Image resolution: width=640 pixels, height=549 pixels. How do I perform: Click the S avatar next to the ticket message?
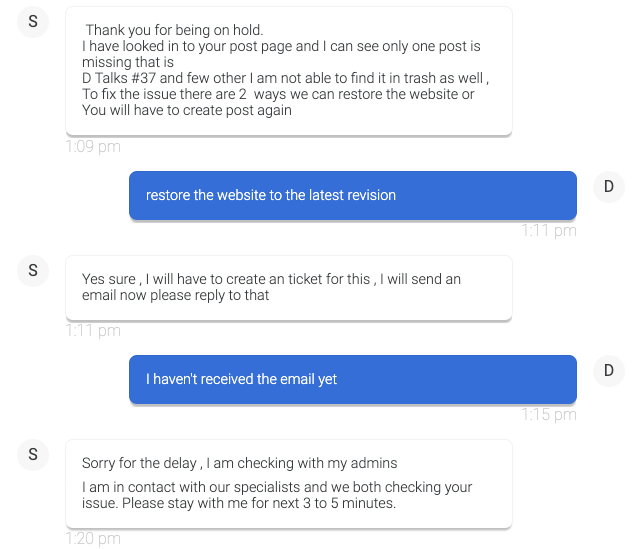pyautogui.click(x=33, y=271)
